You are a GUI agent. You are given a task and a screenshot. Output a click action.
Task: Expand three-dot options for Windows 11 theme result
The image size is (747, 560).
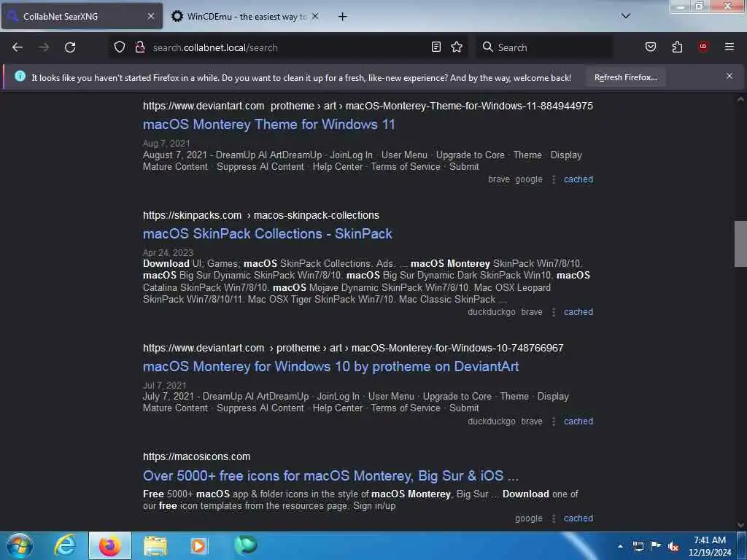click(554, 179)
